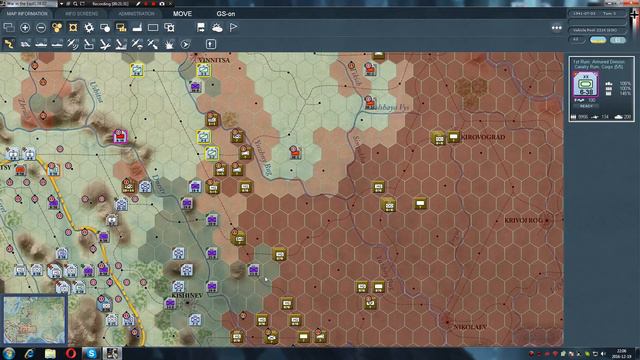640x360 pixels.
Task: Click the recording toolbar camera icon
Action: click(162, 4)
